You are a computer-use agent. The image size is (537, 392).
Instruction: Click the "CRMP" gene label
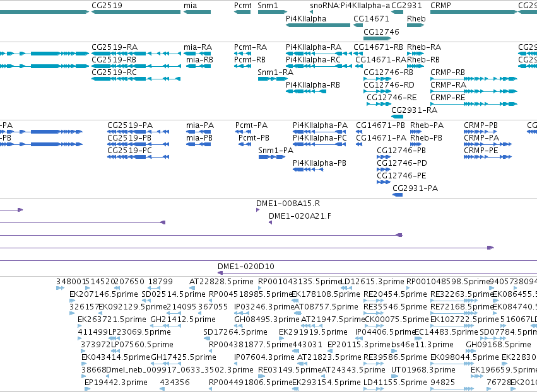[x=440, y=6]
